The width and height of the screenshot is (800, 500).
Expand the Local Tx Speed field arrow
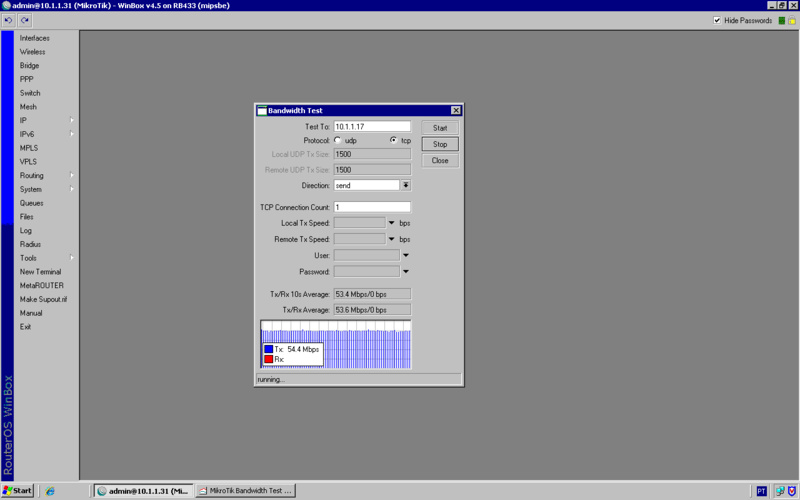pyautogui.click(x=391, y=223)
